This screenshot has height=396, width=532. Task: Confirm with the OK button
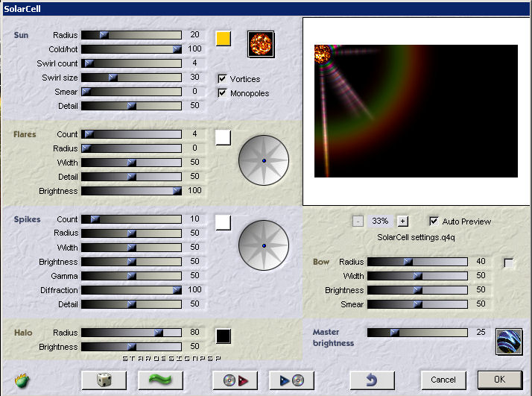500,380
